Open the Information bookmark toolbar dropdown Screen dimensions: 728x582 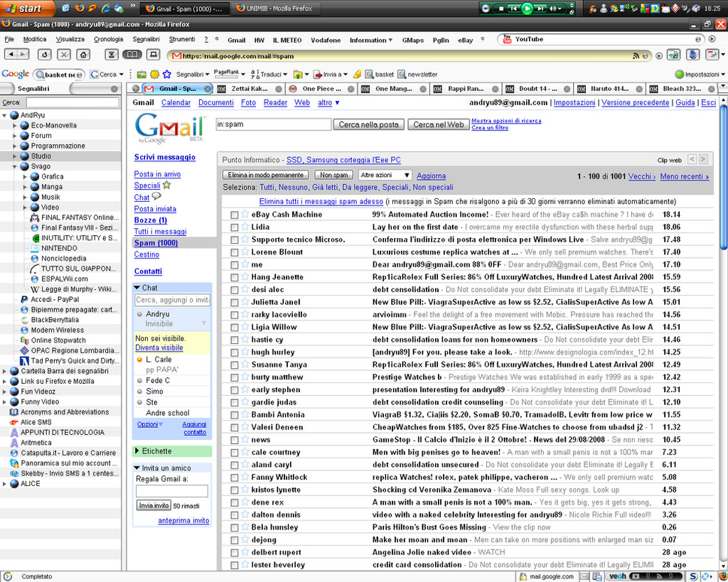coord(371,41)
